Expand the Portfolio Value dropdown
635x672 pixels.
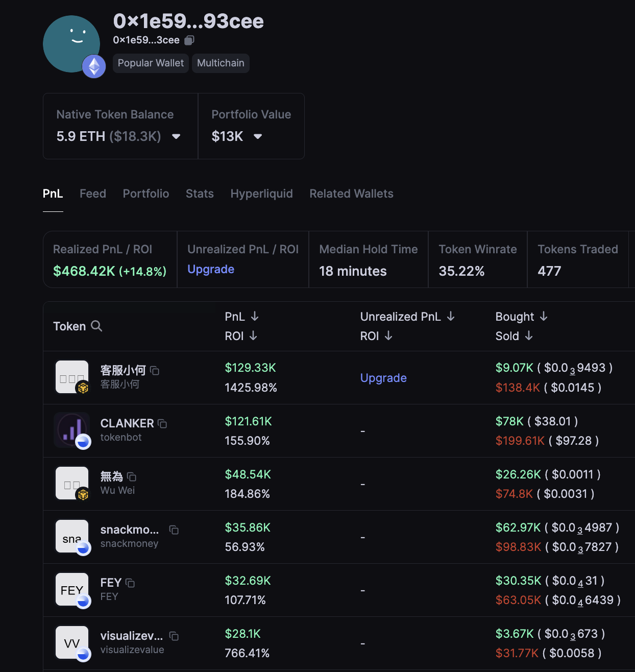tap(258, 136)
